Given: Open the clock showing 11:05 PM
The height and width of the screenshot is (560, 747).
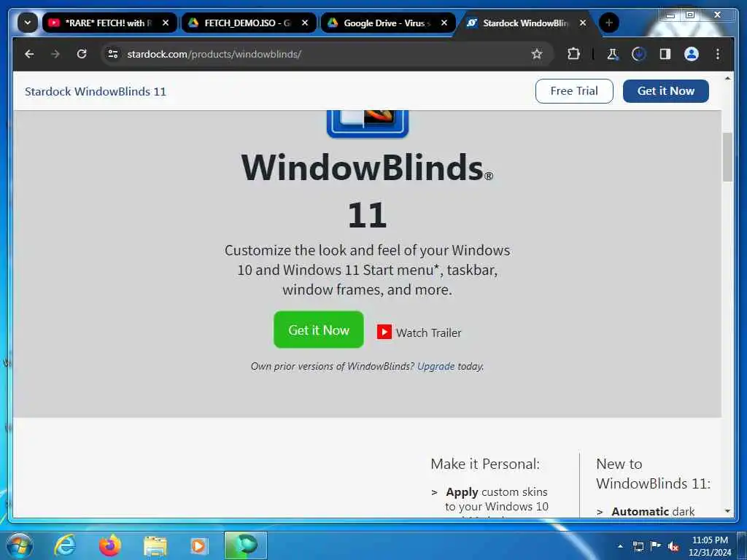Looking at the screenshot, I should coord(710,546).
